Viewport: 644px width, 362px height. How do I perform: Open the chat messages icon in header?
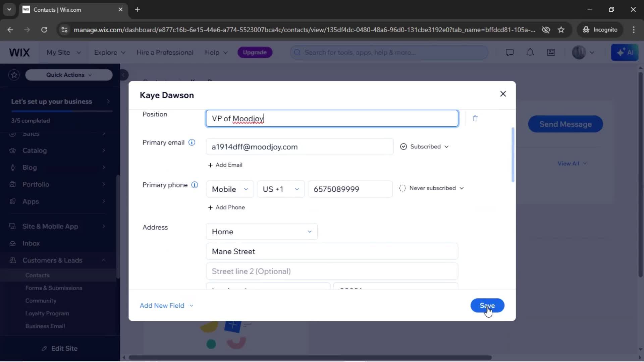tap(509, 52)
